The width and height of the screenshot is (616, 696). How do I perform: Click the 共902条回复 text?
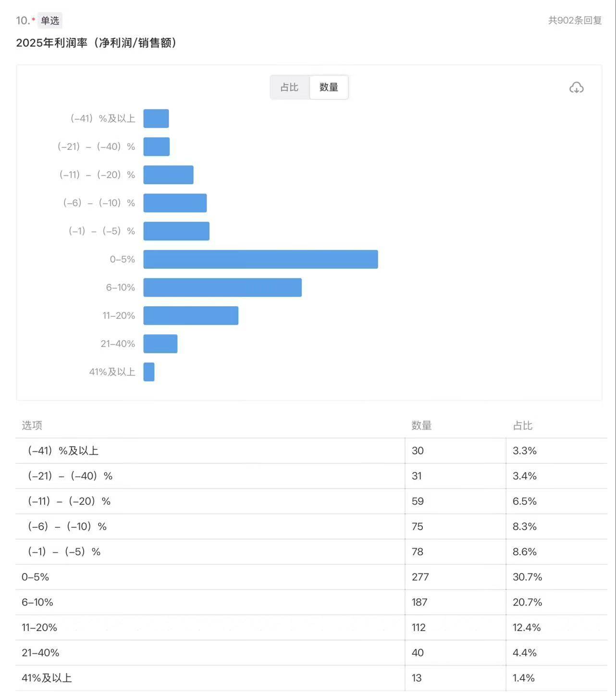[575, 20]
